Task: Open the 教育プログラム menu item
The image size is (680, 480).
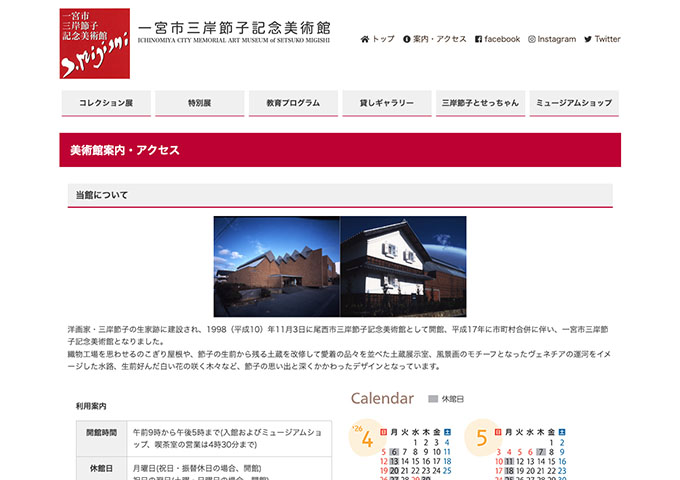Action: (x=293, y=103)
